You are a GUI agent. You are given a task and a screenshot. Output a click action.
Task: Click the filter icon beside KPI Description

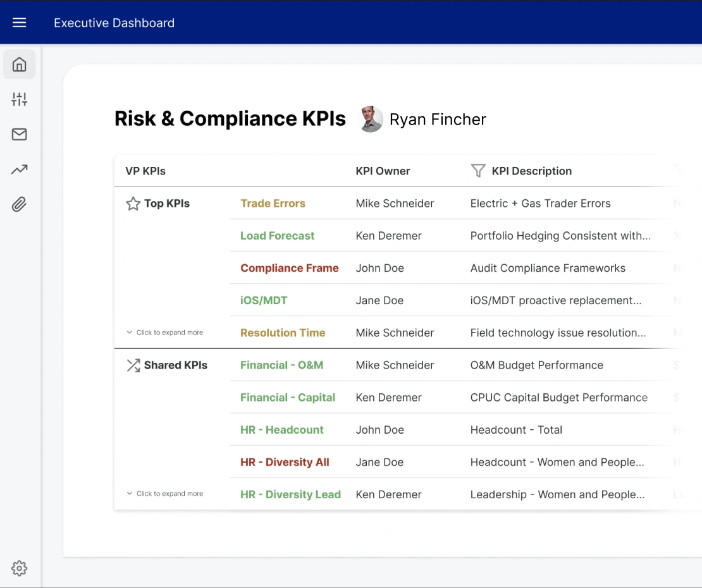pos(478,171)
